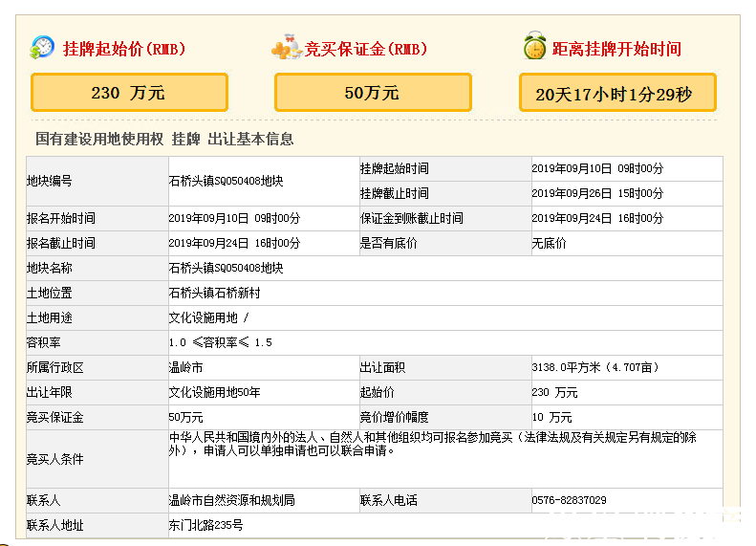Screen dimensions: 756x546
Task: Click the heading 竞买保证金(RMB)
Action: pyautogui.click(x=366, y=49)
